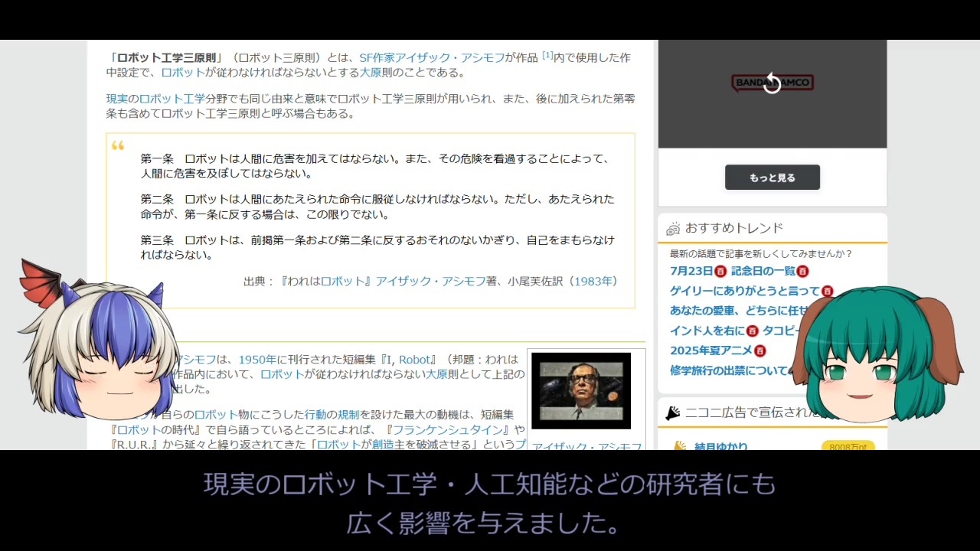Open the 1983年 link in the citation
Viewport: 980px width, 551px height.
(593, 281)
